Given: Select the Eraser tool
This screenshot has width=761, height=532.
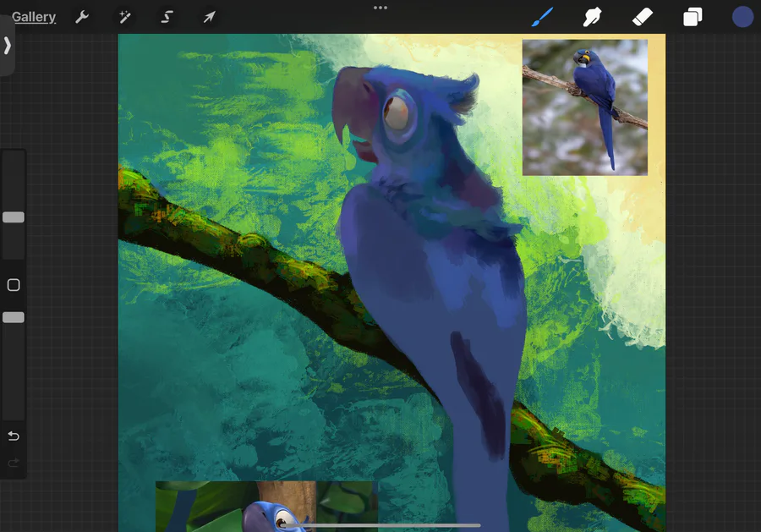Looking at the screenshot, I should point(643,17).
